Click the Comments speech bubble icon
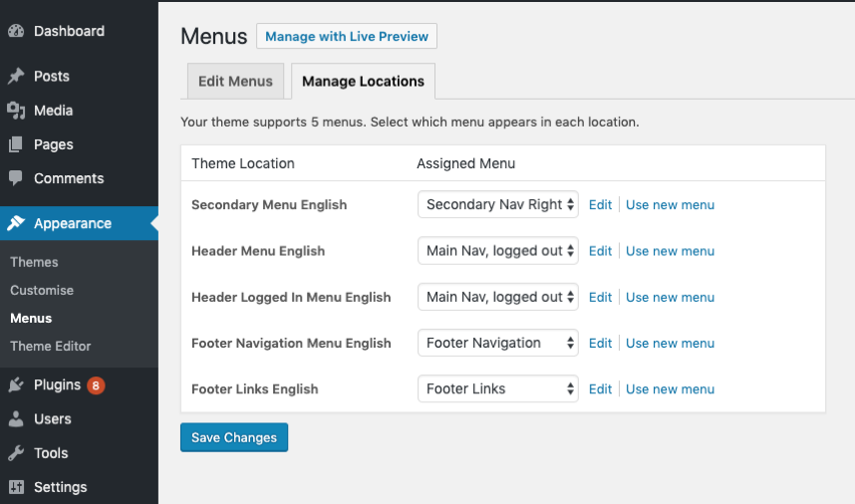The height and width of the screenshot is (504, 855). pyautogui.click(x=16, y=178)
